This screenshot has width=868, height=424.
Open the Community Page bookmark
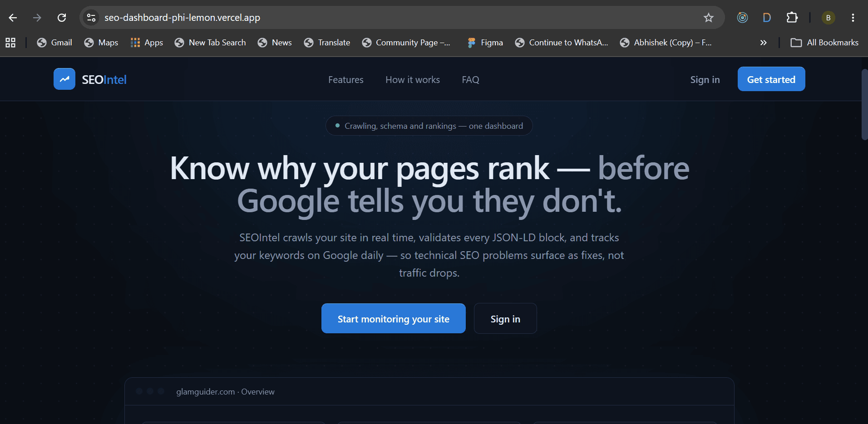(406, 43)
